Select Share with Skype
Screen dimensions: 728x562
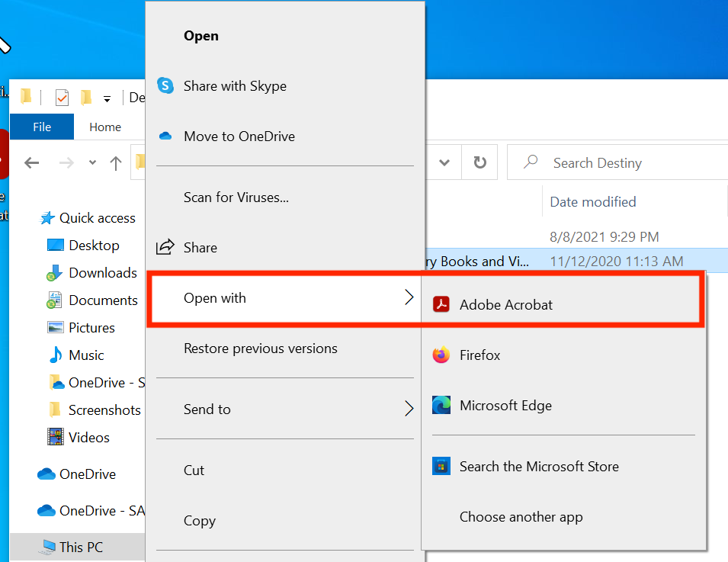pos(285,86)
